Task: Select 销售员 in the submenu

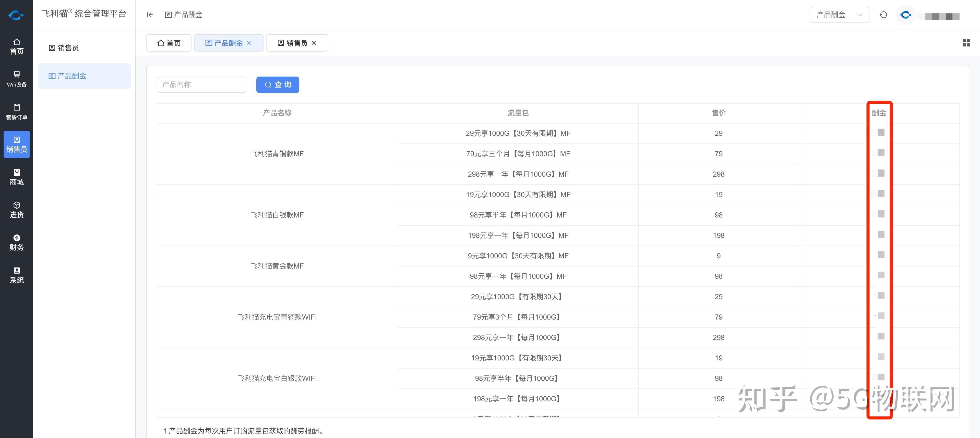Action: (x=64, y=48)
